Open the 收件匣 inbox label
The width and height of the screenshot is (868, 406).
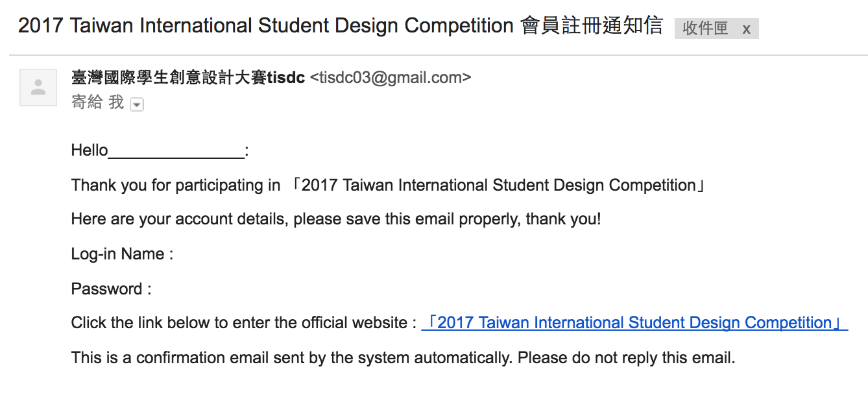705,29
